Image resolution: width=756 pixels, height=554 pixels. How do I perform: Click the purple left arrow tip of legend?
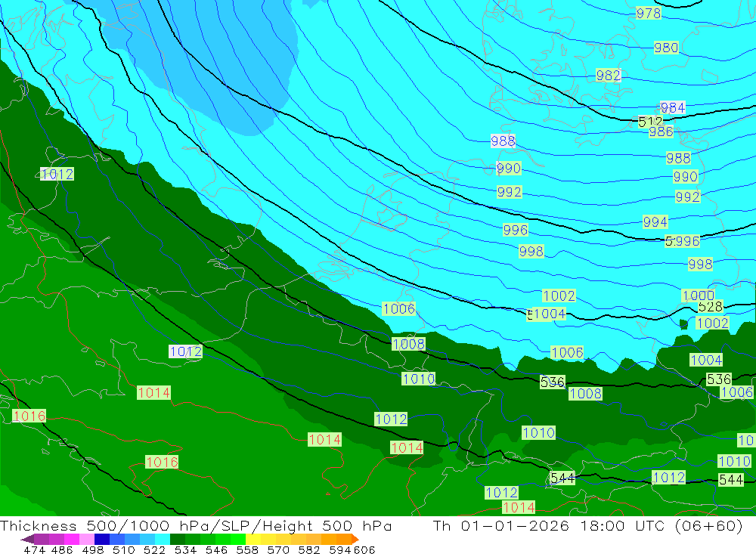coord(26,539)
